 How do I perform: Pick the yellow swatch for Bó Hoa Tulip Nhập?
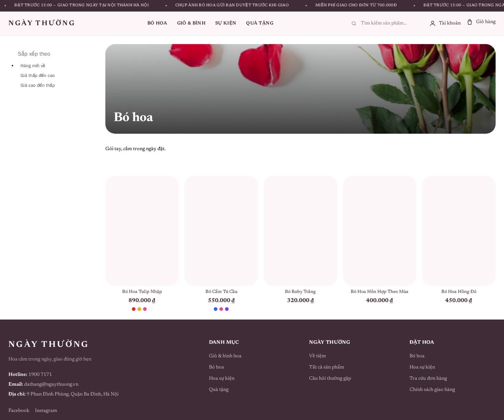pyautogui.click(x=139, y=309)
